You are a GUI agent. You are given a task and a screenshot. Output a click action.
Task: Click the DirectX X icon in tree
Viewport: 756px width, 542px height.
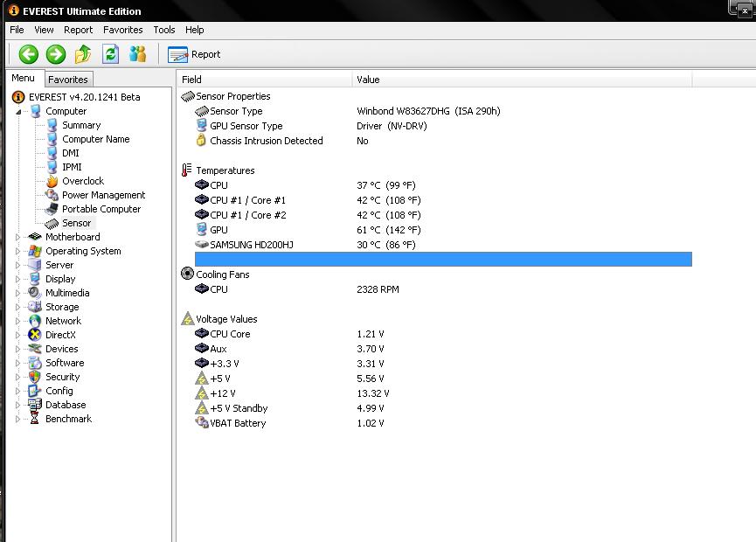coord(35,335)
